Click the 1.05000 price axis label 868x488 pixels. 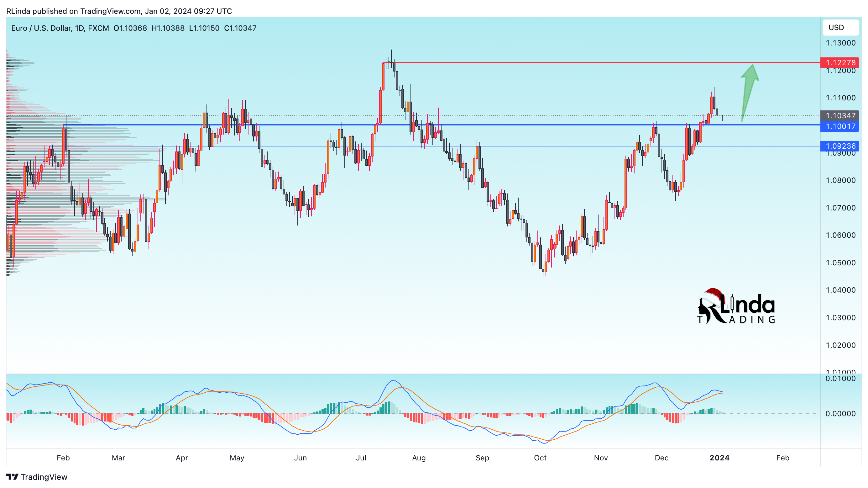840,263
